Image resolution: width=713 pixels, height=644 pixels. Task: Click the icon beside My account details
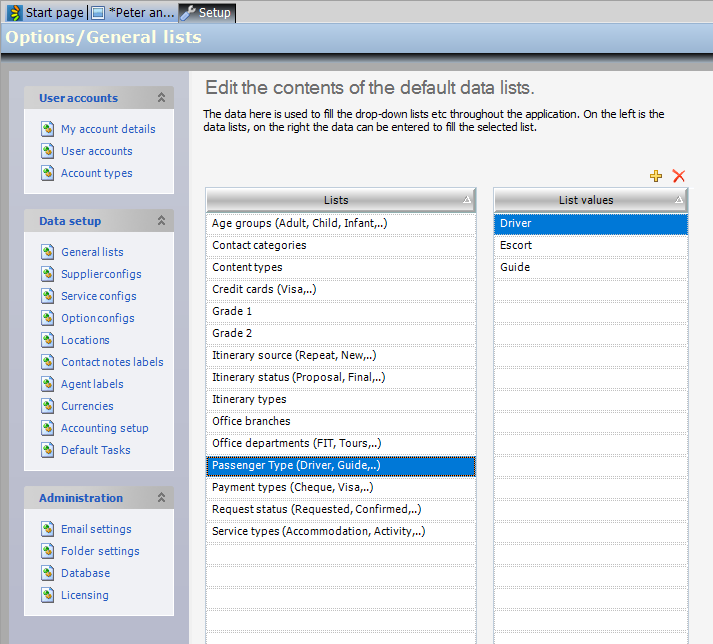click(47, 129)
